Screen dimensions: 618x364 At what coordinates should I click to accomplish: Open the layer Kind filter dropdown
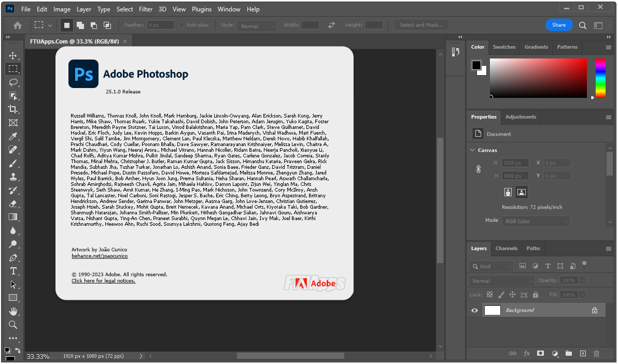[491, 267]
